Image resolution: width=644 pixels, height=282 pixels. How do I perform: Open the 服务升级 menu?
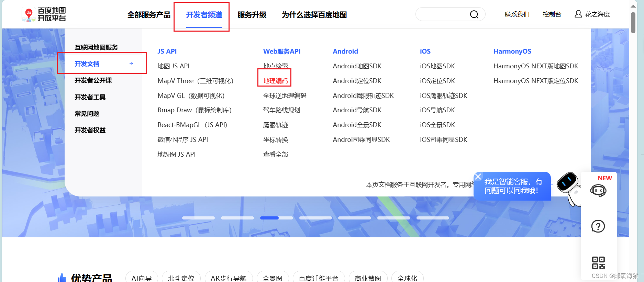click(x=252, y=15)
